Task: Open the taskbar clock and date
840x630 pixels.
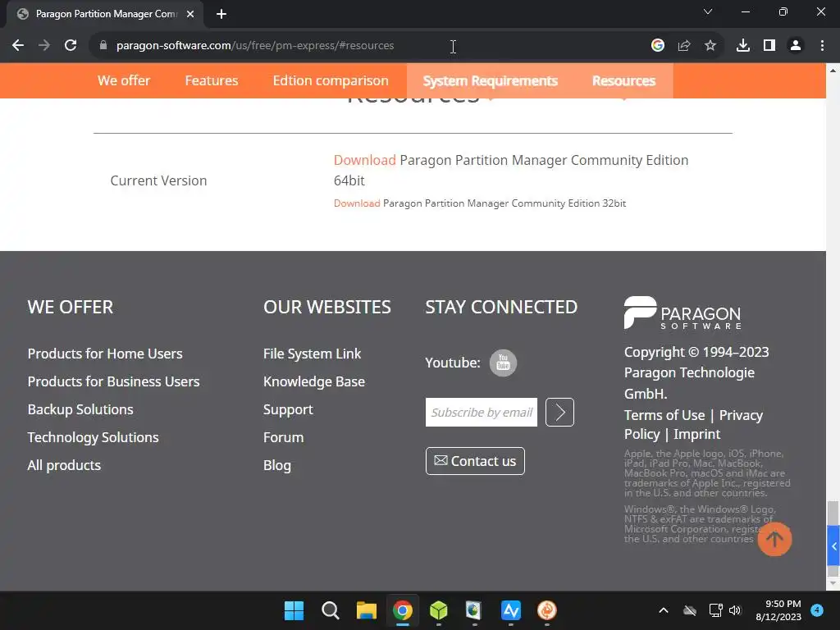Action: click(778, 610)
